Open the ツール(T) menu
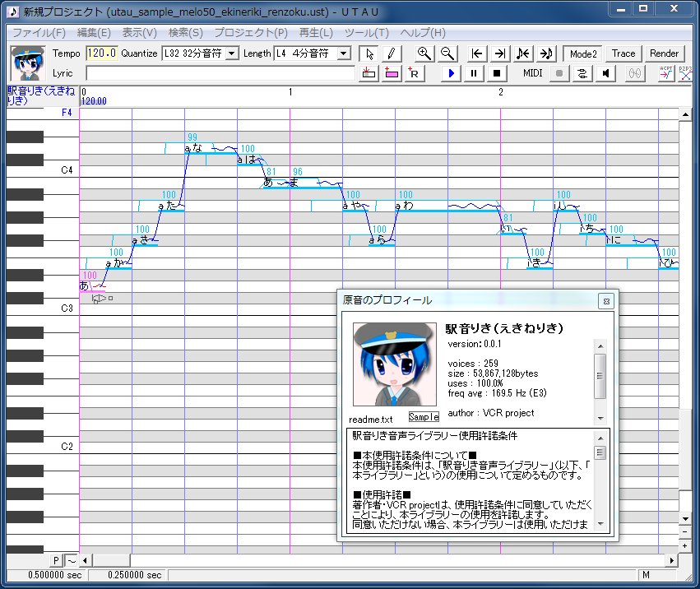This screenshot has width=700, height=589. click(367, 33)
